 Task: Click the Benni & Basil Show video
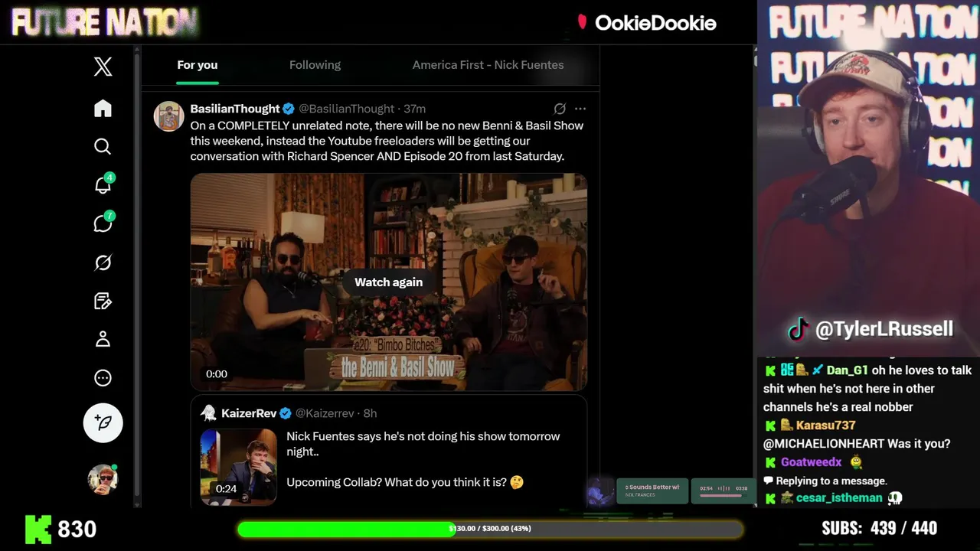point(389,282)
